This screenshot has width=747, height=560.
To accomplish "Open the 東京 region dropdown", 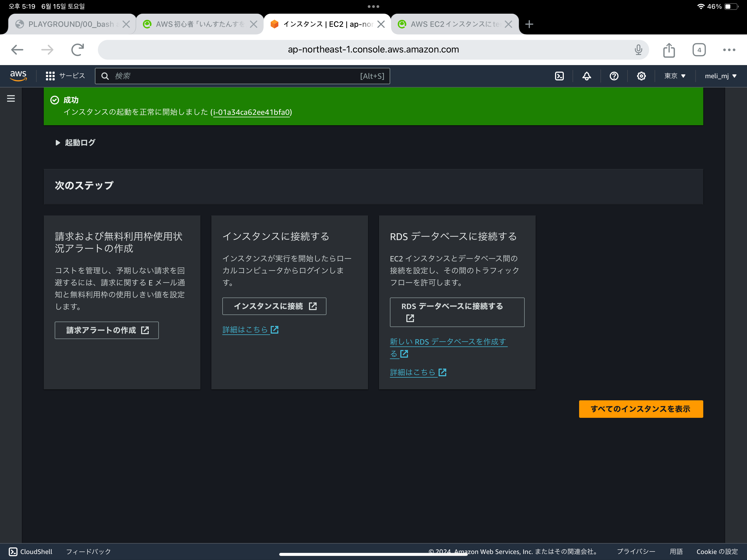I will point(674,76).
